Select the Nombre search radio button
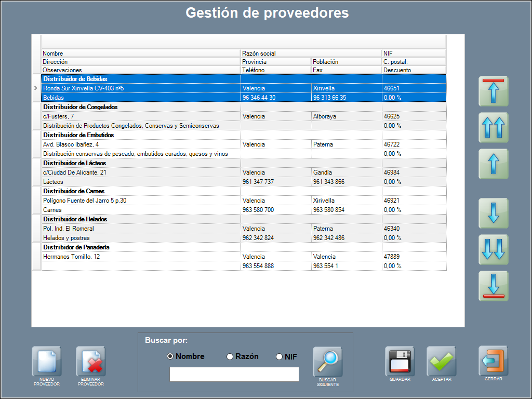The image size is (532, 399). (x=170, y=356)
